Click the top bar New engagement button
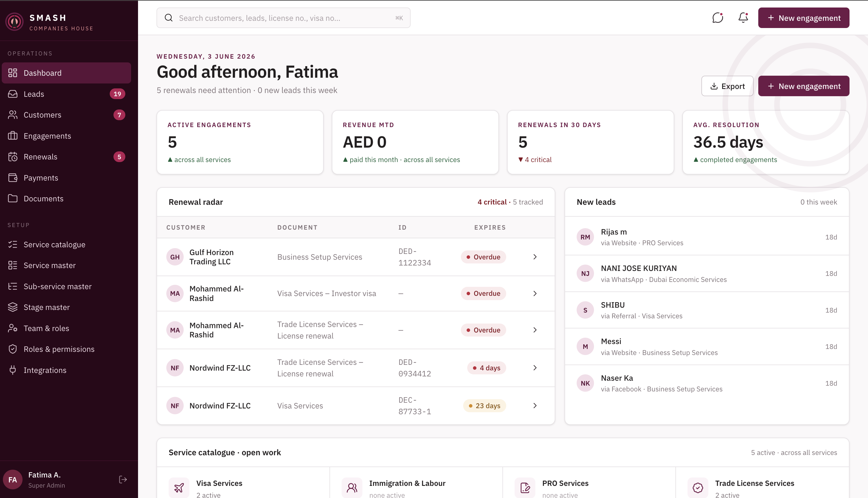This screenshot has height=498, width=868. coord(803,18)
